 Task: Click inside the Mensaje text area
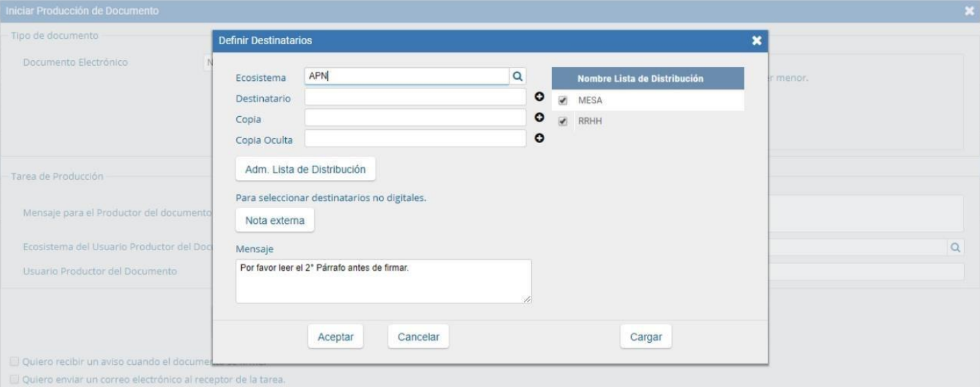click(x=383, y=281)
